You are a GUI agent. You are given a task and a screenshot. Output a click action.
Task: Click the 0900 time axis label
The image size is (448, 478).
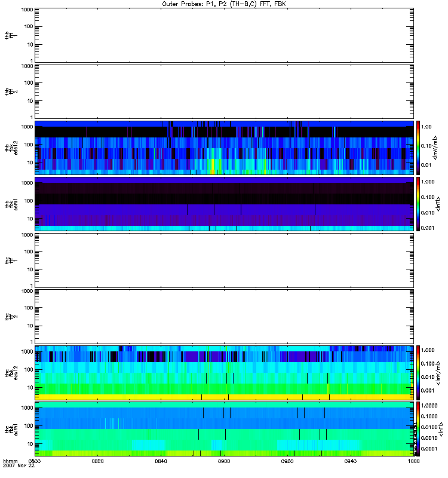(224, 461)
